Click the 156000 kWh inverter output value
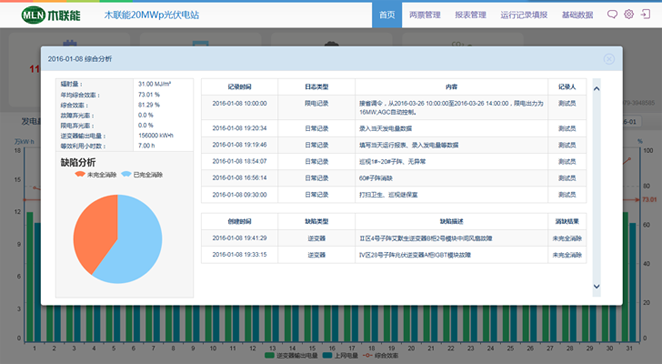The height and width of the screenshot is (364, 662). click(155, 136)
